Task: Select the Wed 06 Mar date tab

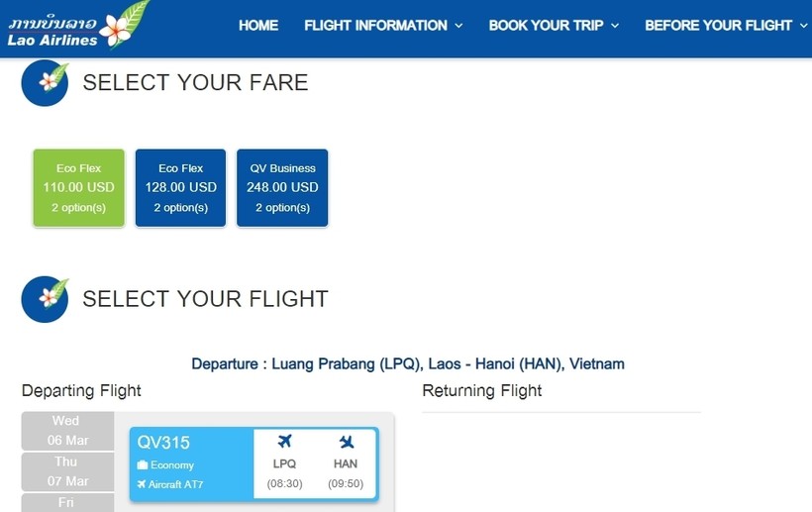Action: [66, 431]
